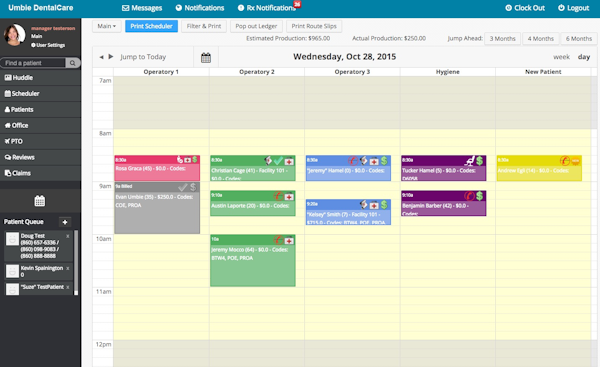600x367 pixels.
Task: Click the search magnifier icon in sidebar
Action: click(x=72, y=63)
